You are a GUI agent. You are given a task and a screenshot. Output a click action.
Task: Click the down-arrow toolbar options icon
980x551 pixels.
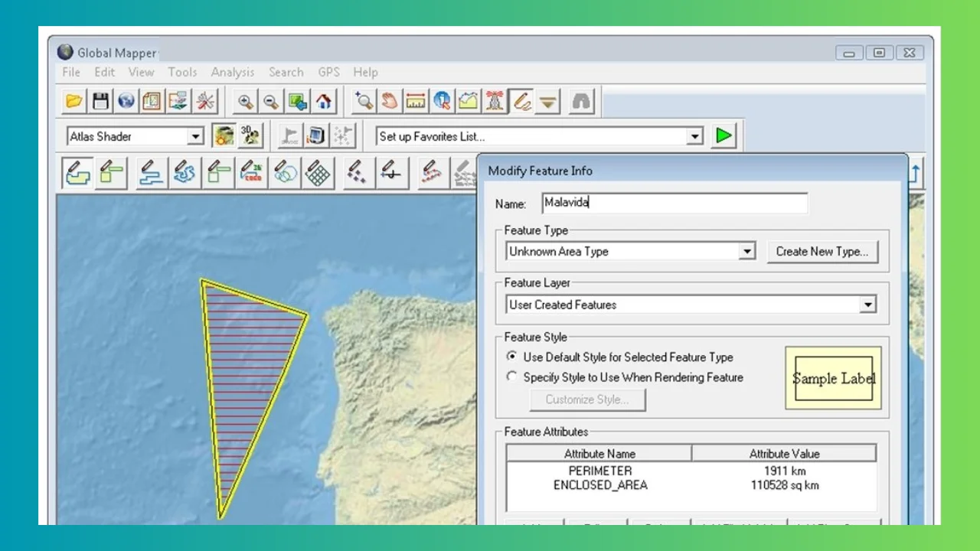tap(547, 100)
